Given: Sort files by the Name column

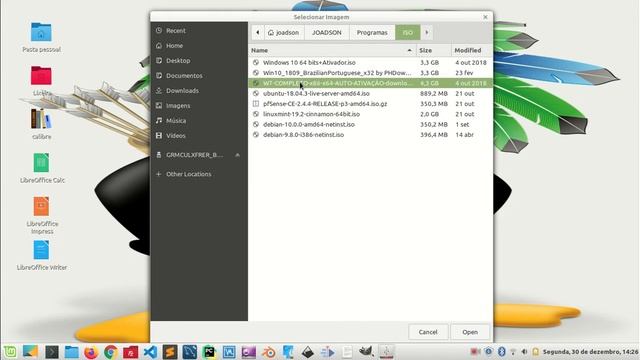Looking at the screenshot, I should [331, 50].
